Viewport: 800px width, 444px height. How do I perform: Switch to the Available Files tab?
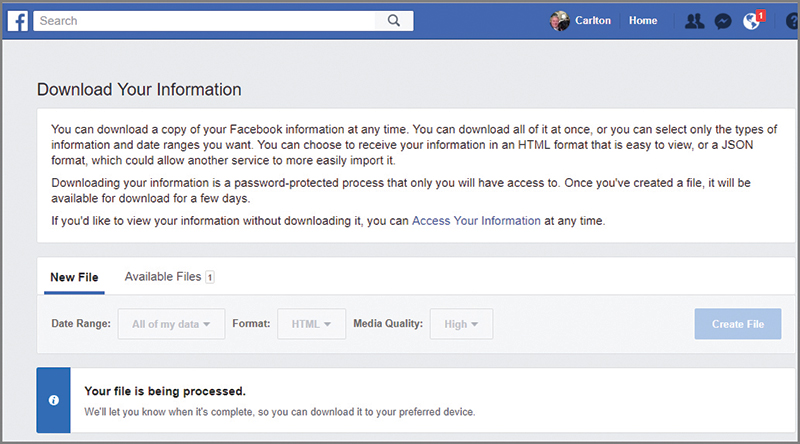(163, 277)
